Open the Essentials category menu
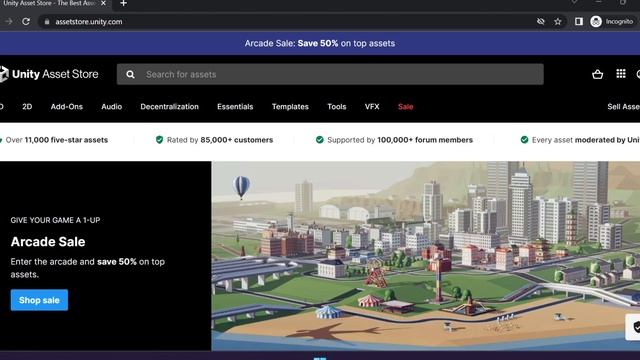 (x=235, y=107)
